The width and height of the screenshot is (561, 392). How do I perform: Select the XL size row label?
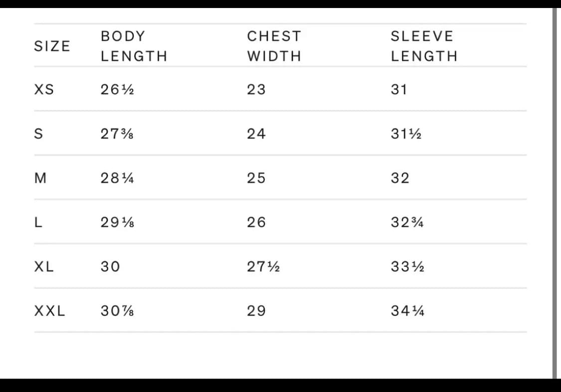(44, 267)
